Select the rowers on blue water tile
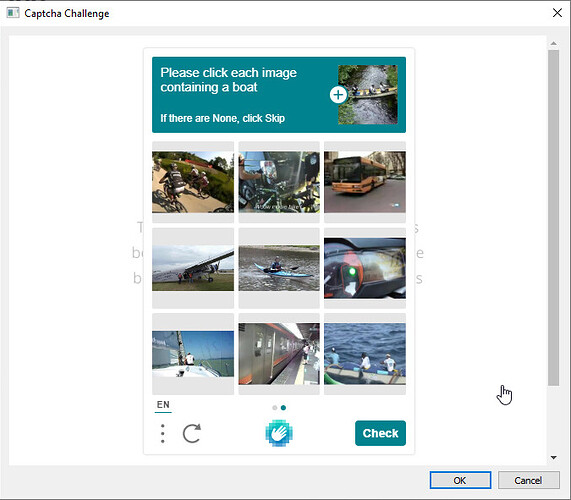Viewport: 571px width, 500px height. coord(365,354)
